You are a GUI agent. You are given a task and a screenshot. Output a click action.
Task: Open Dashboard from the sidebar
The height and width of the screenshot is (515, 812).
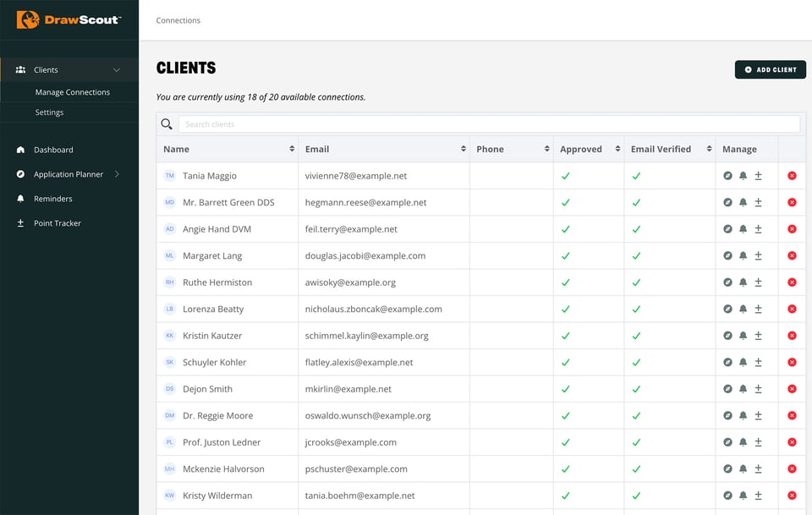click(53, 150)
